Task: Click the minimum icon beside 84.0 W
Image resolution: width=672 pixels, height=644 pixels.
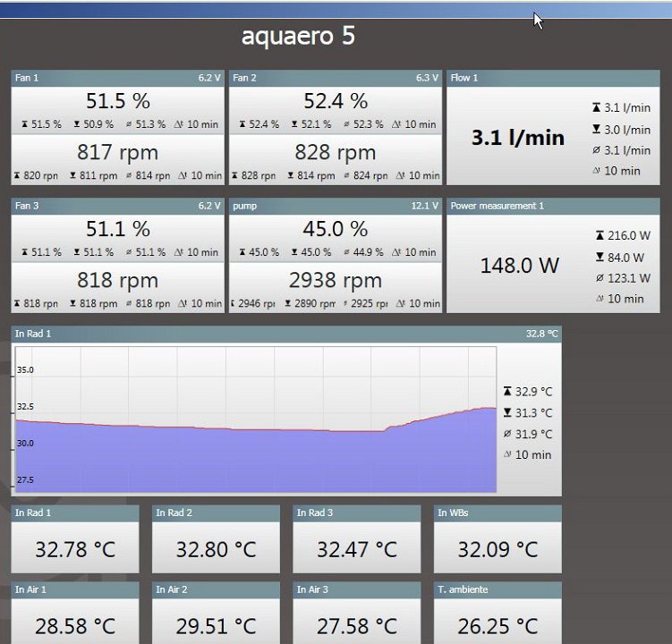Action: click(x=600, y=257)
